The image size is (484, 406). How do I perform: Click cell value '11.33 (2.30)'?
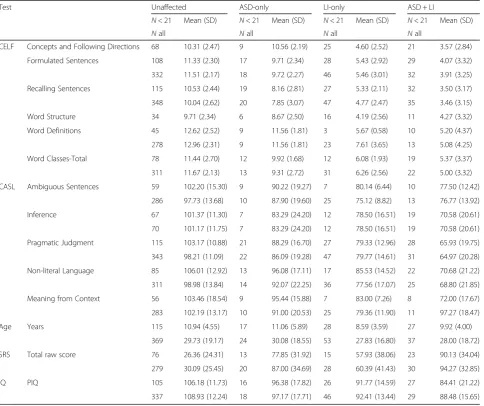[x=201, y=61]
